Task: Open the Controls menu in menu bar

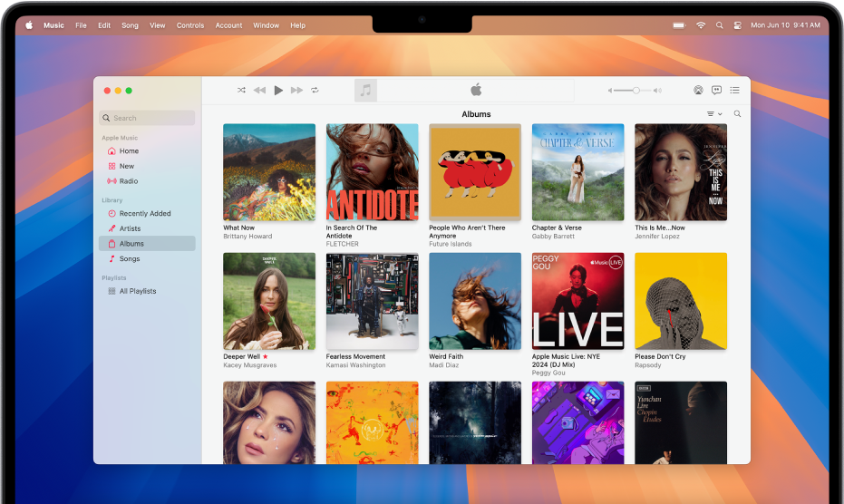Action: pyautogui.click(x=190, y=25)
